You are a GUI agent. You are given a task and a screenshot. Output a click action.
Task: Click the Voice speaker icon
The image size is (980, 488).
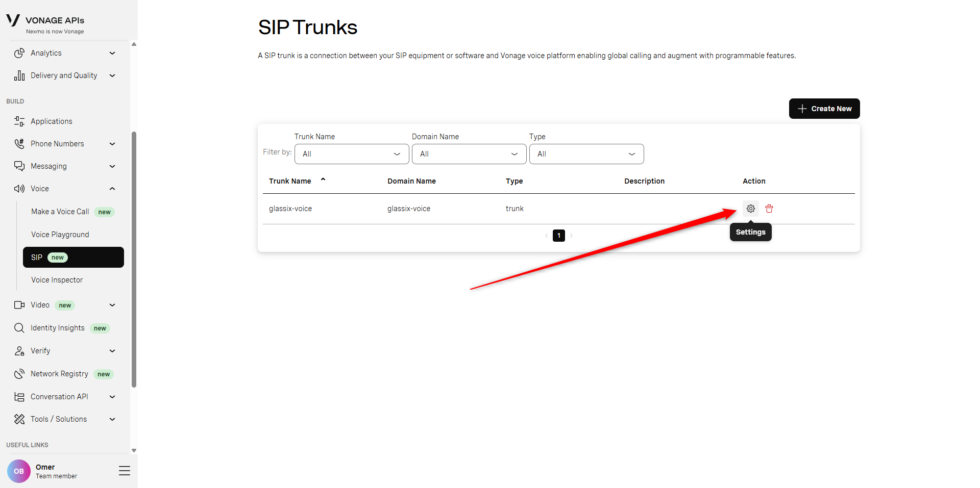[19, 189]
